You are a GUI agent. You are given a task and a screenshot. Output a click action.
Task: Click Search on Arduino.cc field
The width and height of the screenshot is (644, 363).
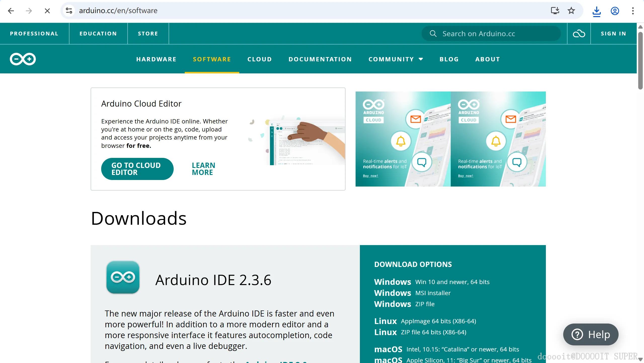coord(491,34)
